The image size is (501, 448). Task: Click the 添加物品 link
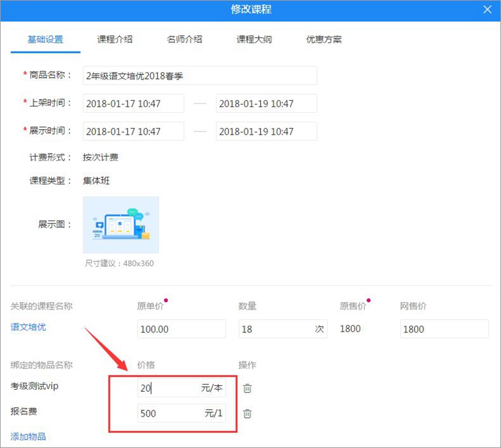coord(28,436)
